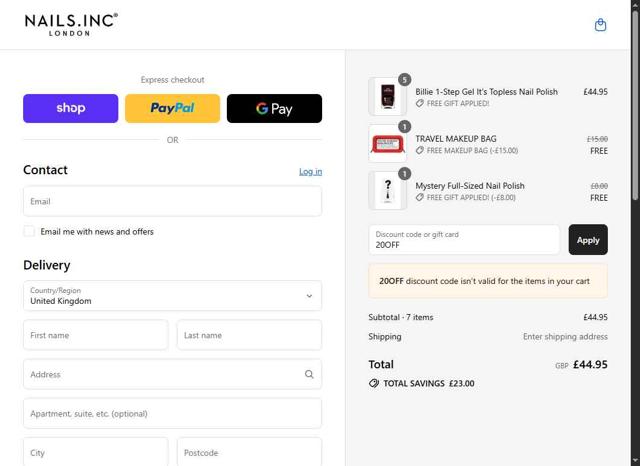Pay with Shop Pay express button
Screen dimensions: 640x466
pyautogui.click(x=71, y=109)
